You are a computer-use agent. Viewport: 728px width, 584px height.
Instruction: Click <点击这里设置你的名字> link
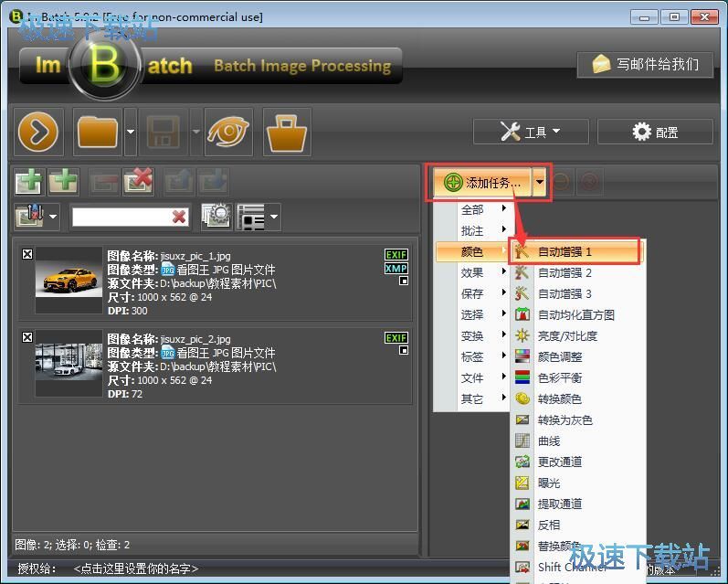pos(135,568)
